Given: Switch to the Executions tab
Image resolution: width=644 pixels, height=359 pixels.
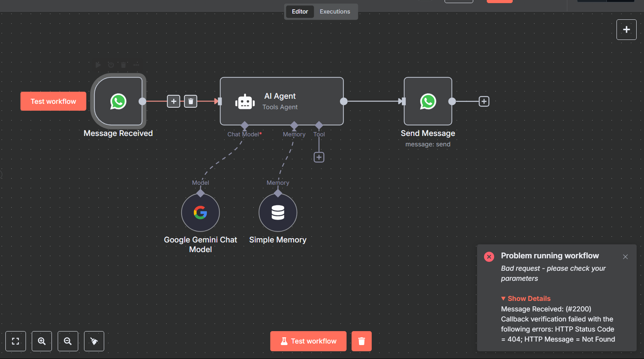Looking at the screenshot, I should click(x=335, y=12).
